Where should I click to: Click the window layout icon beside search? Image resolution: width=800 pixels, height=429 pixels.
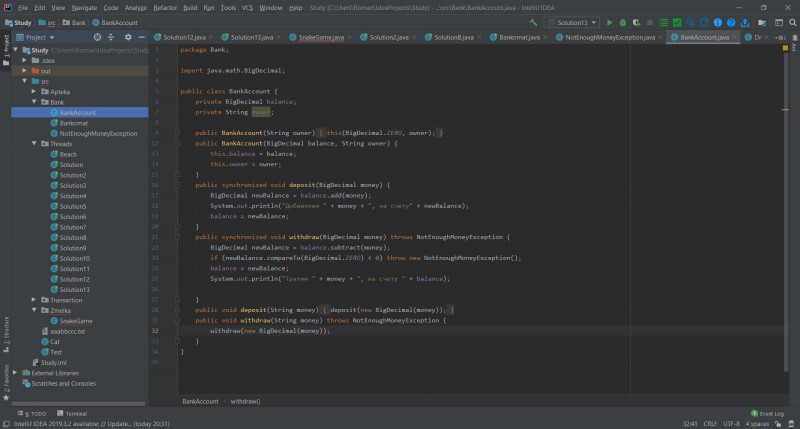pyautogui.click(x=779, y=22)
